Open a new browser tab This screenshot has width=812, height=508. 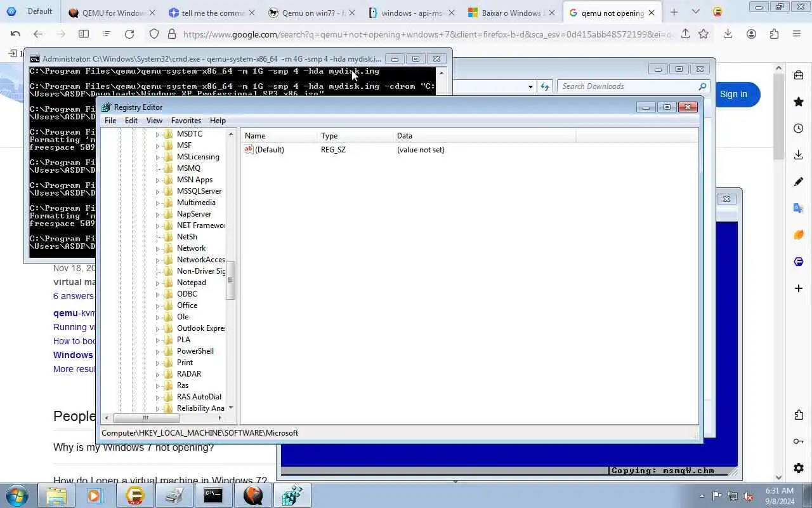pos(674,12)
